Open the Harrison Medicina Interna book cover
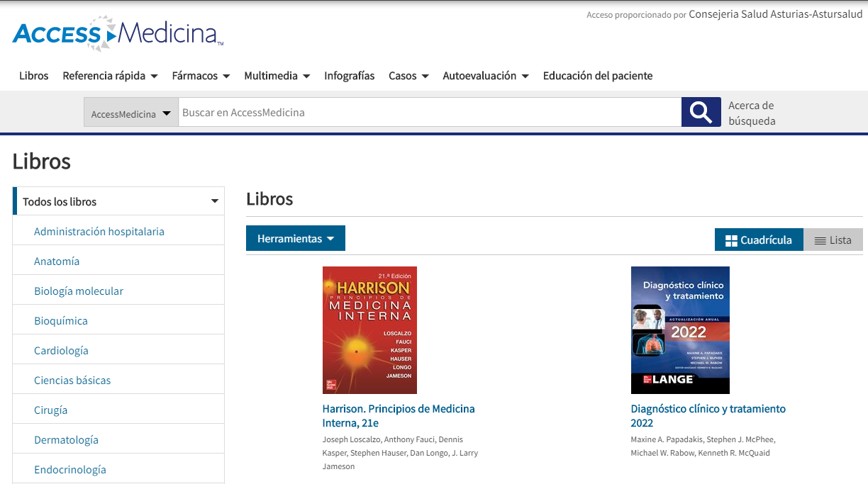Viewport: 868px width, 484px height. (x=369, y=330)
